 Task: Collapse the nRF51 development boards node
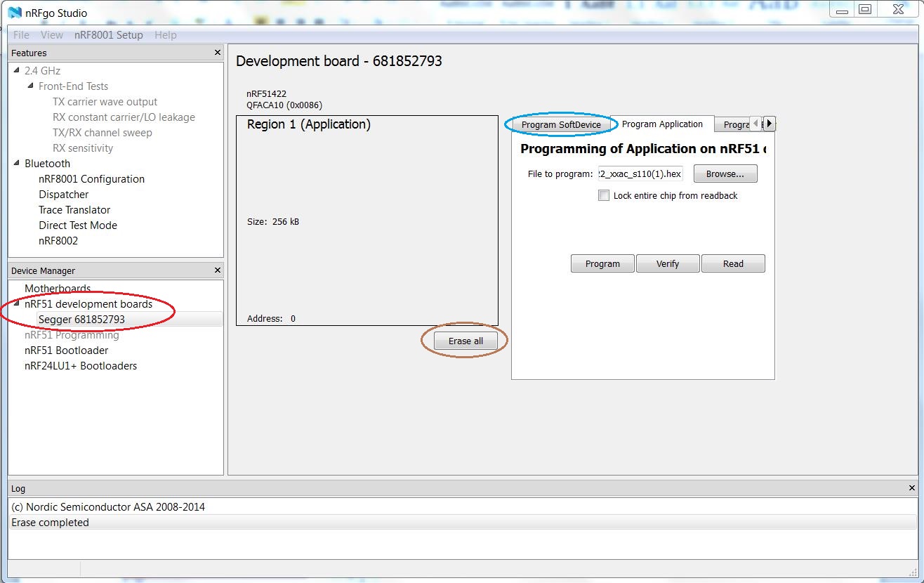[x=16, y=304]
